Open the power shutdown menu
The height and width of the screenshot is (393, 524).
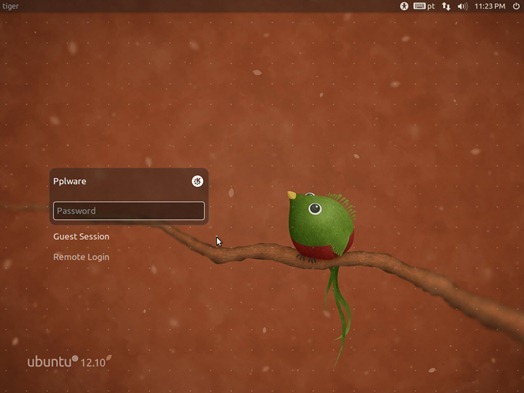[x=516, y=6]
